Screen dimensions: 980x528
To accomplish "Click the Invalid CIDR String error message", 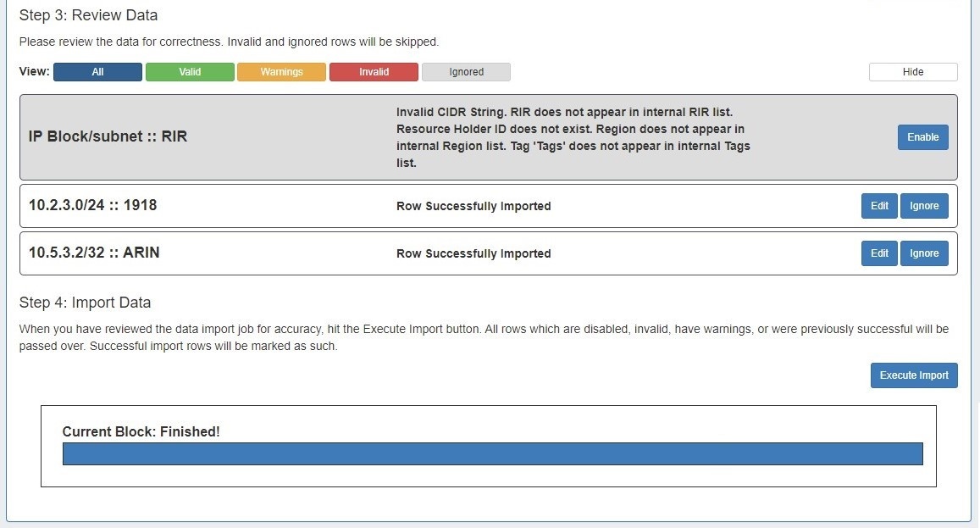I will point(572,137).
